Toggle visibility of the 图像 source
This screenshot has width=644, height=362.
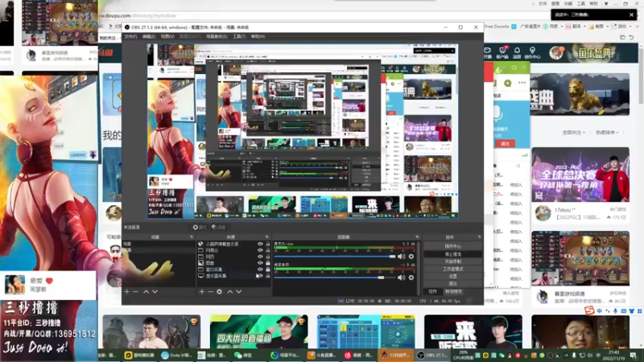(x=260, y=263)
